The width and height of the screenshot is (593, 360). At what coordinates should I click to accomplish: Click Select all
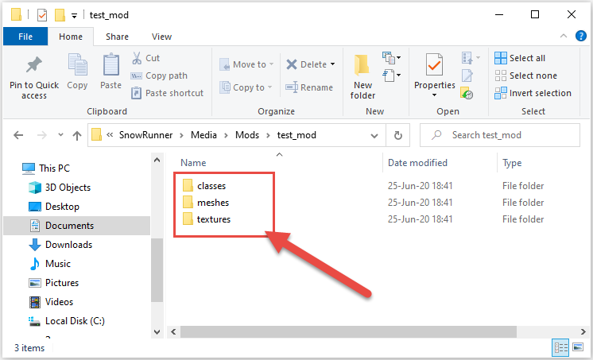point(520,58)
